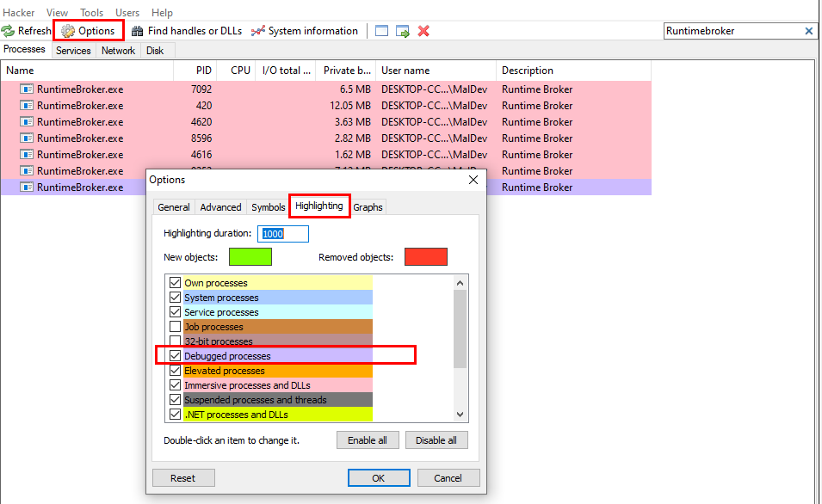Close the Options dialog
Image resolution: width=822 pixels, height=504 pixels.
pos(473,180)
